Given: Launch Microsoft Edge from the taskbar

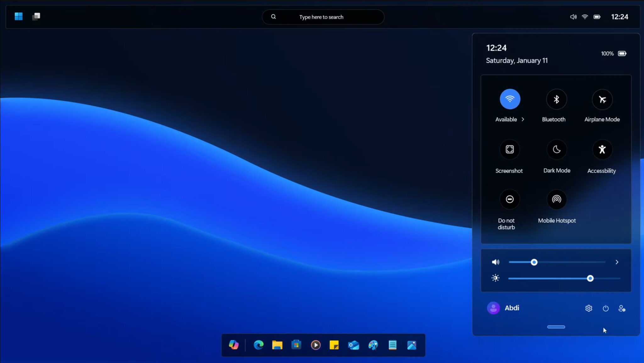Looking at the screenshot, I should (258, 345).
